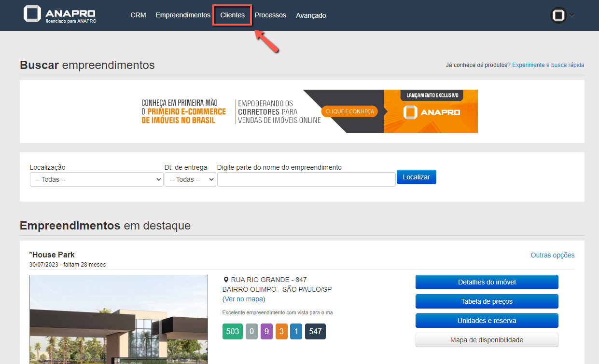Expand the chevron next to user avatar
The height and width of the screenshot is (364, 599).
point(572,15)
